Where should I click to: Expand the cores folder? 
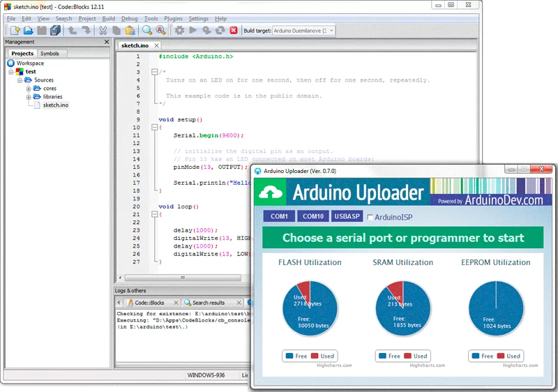pos(29,89)
